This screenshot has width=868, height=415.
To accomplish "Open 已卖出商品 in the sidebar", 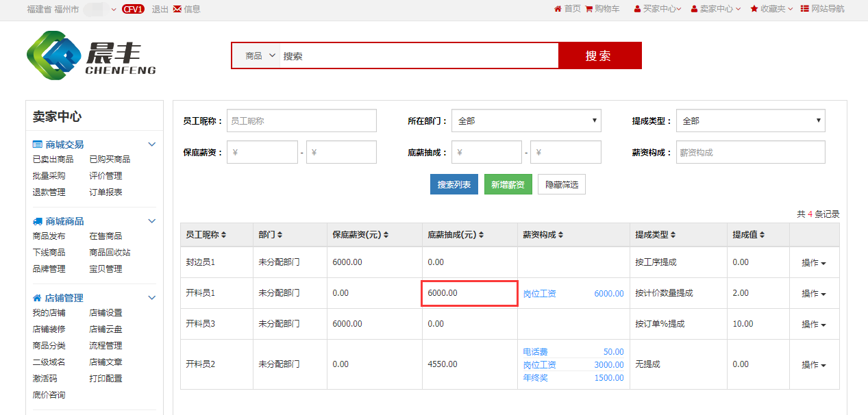I will pyautogui.click(x=53, y=159).
